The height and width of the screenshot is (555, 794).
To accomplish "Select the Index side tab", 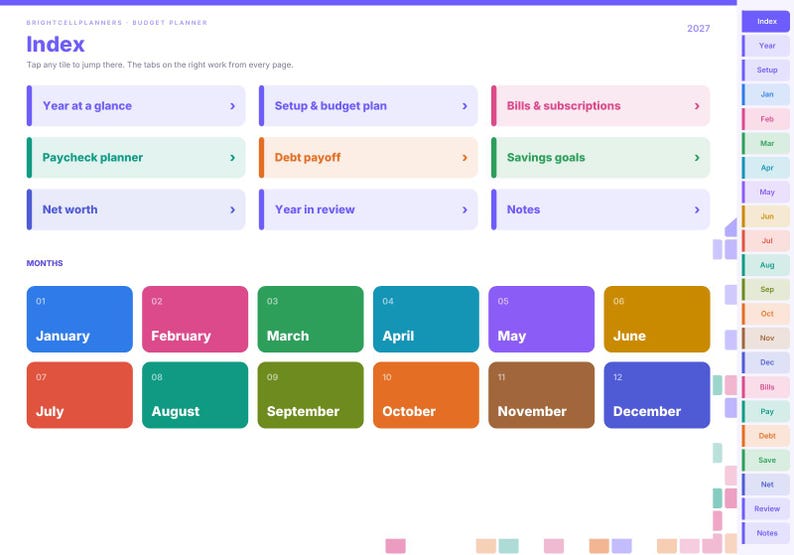I will point(766,21).
